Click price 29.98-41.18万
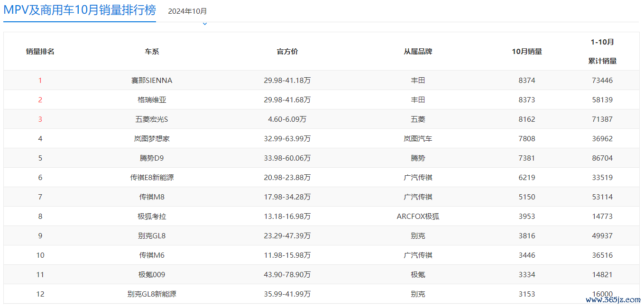This screenshot has height=307, width=644. pos(287,81)
